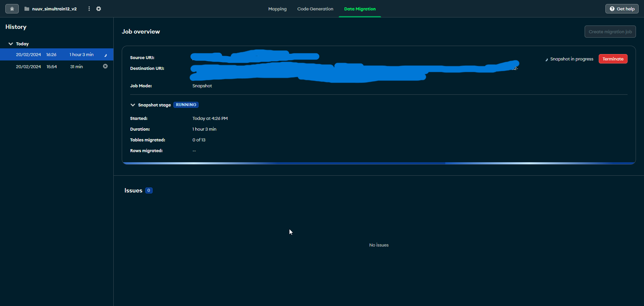The width and height of the screenshot is (644, 306).
Task: Click the home icon button
Action: tap(12, 9)
